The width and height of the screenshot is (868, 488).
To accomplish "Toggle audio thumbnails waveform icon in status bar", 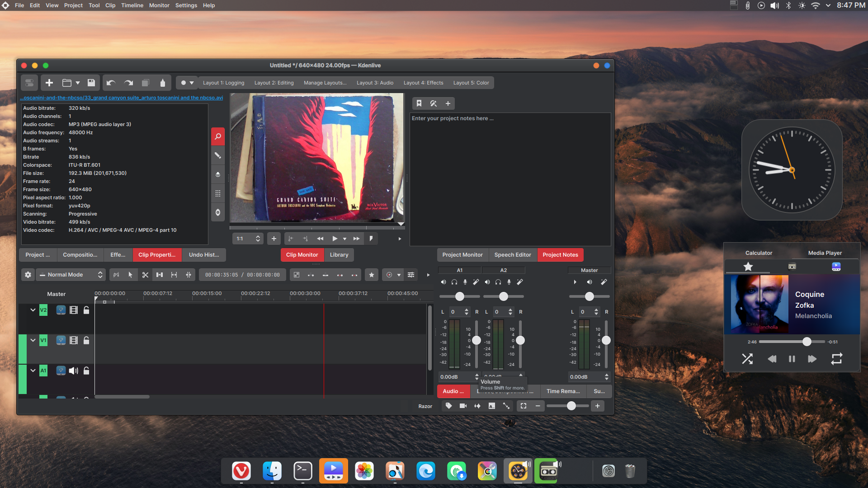I will pos(477,406).
